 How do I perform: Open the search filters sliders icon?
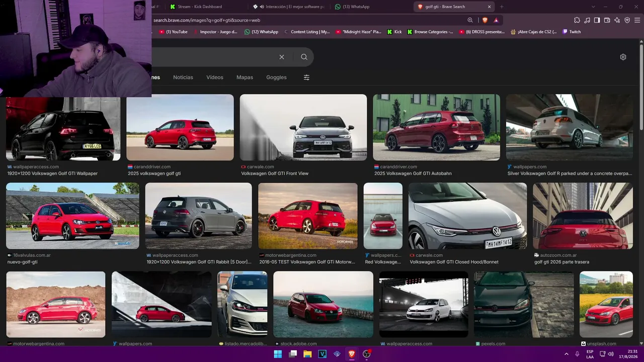306,77
